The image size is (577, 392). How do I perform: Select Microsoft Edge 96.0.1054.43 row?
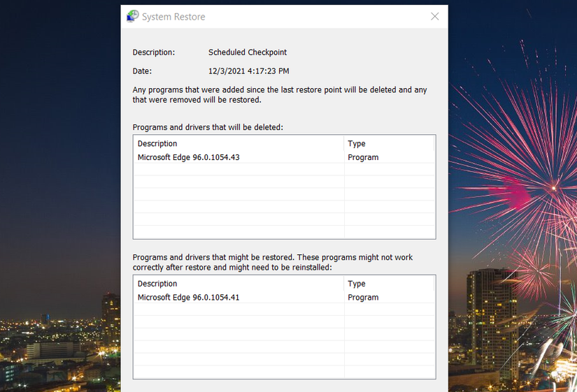pyautogui.click(x=284, y=157)
